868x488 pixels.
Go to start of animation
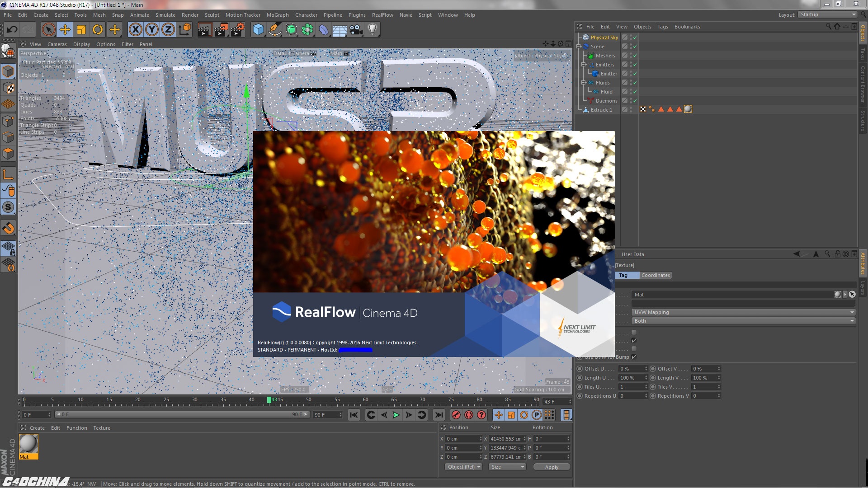[354, 415]
